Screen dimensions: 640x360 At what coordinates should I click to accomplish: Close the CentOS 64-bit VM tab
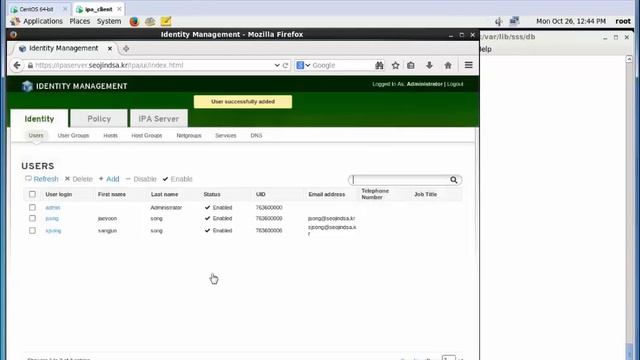pyautogui.click(x=65, y=9)
